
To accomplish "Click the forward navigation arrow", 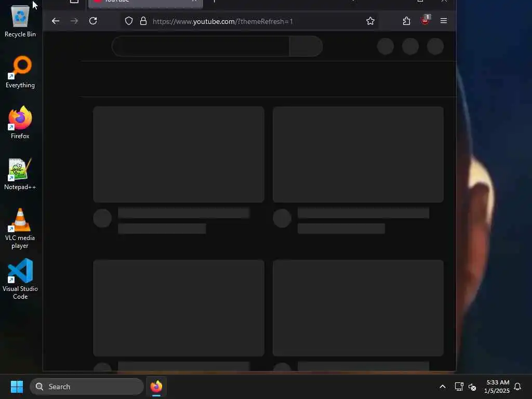I will coord(74,21).
